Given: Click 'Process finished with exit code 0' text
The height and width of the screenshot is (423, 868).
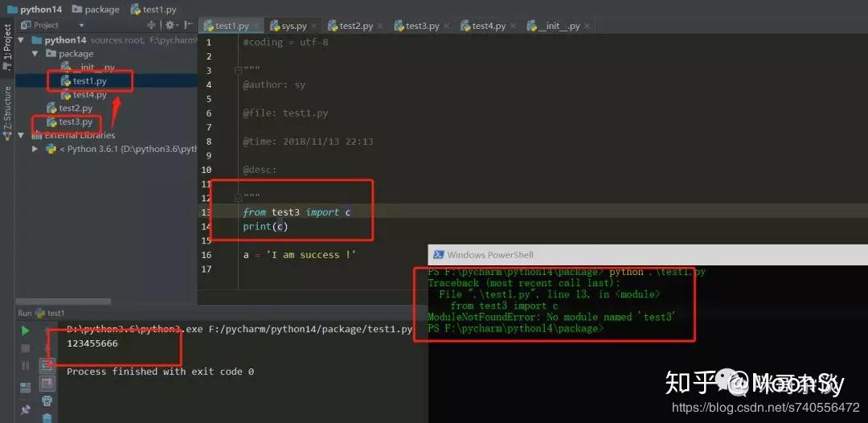Looking at the screenshot, I should point(161,372).
